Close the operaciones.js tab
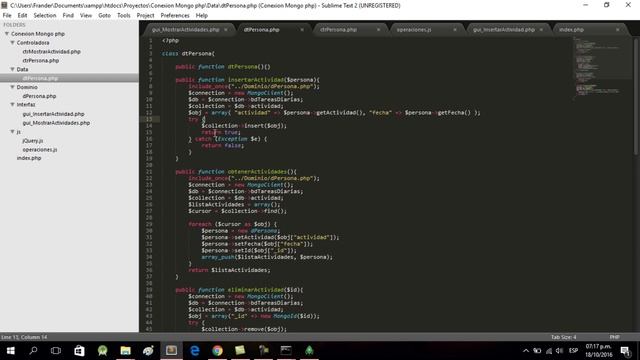This screenshot has width=640, height=360. point(455,30)
